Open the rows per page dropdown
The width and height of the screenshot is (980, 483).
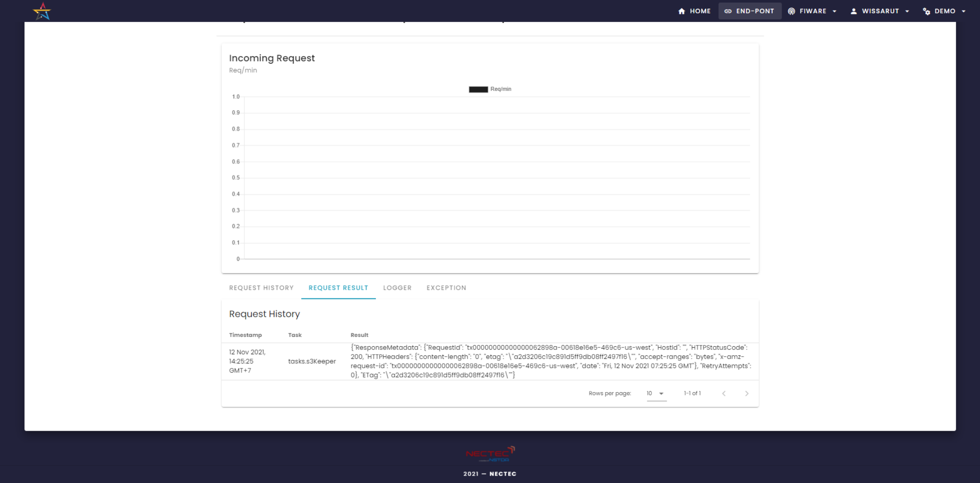click(x=656, y=393)
